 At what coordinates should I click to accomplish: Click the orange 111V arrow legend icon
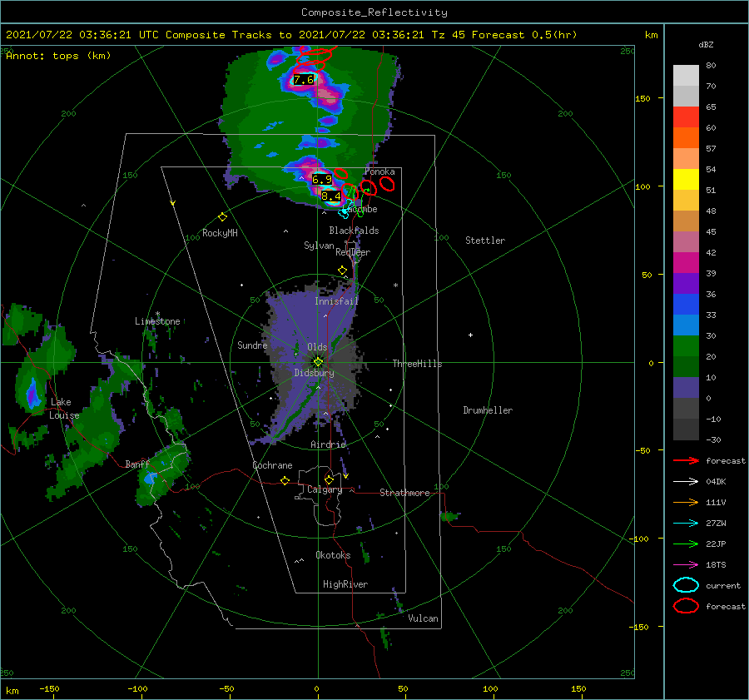687,502
